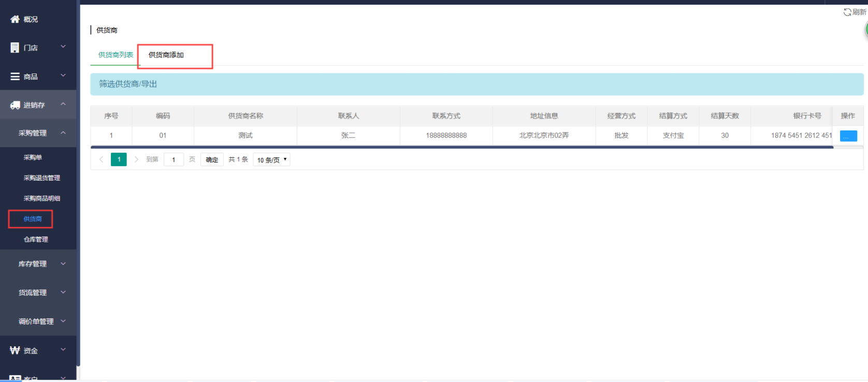Go to previous page arrow in pagination
868x382 pixels.
[x=101, y=159]
